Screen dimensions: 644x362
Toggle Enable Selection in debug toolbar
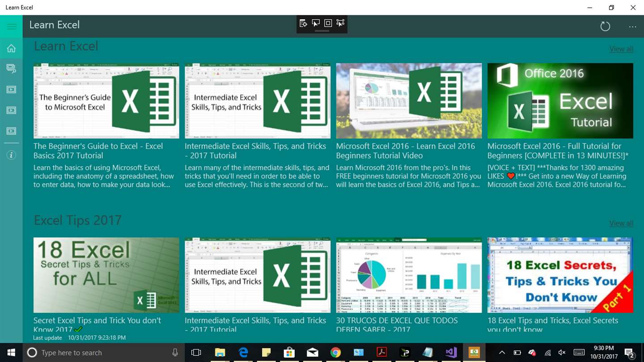316,23
